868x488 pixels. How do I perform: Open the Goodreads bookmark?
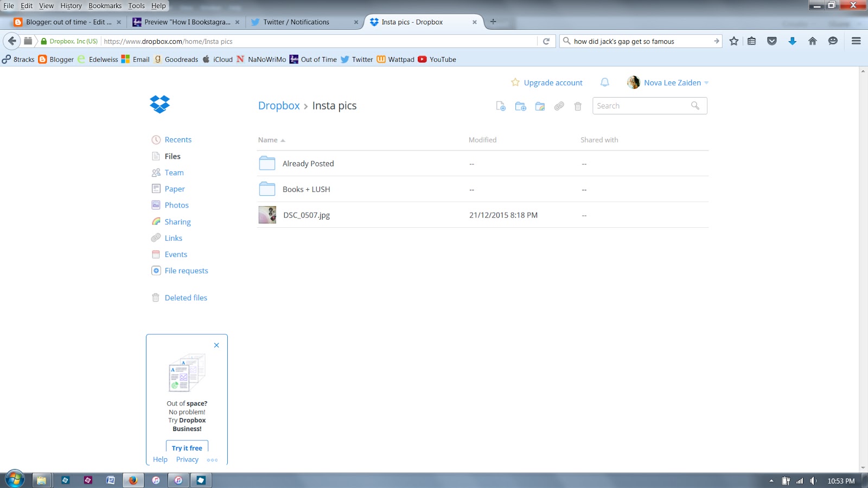(176, 60)
